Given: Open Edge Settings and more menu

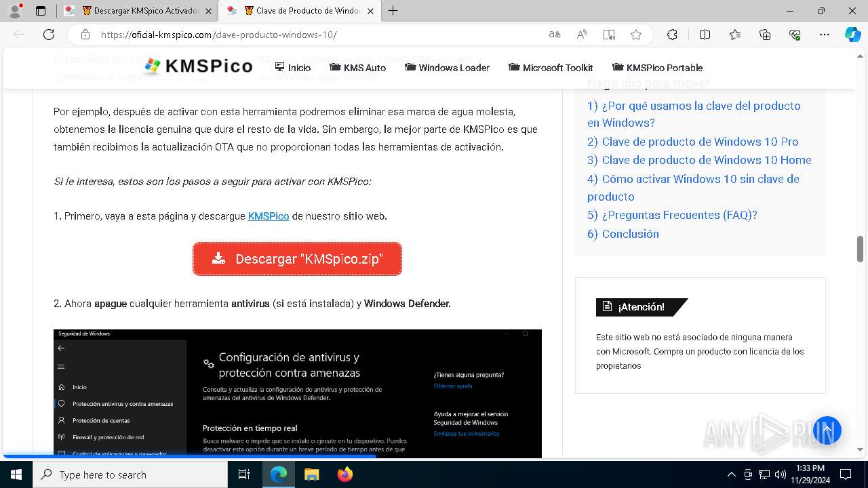Looking at the screenshot, I should (x=825, y=35).
